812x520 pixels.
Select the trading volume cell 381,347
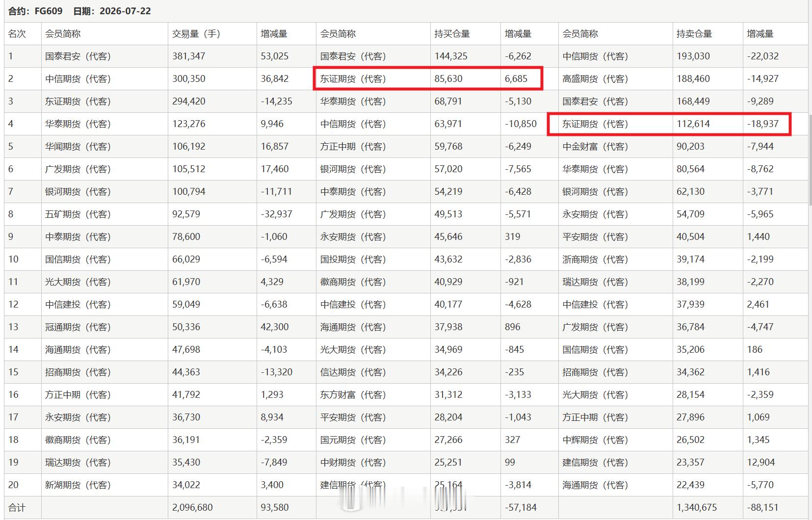coord(189,56)
